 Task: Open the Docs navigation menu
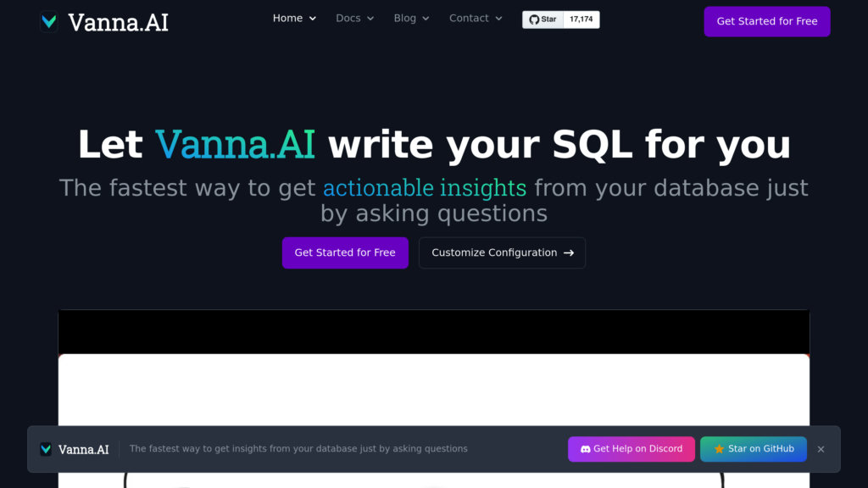pyautogui.click(x=354, y=18)
